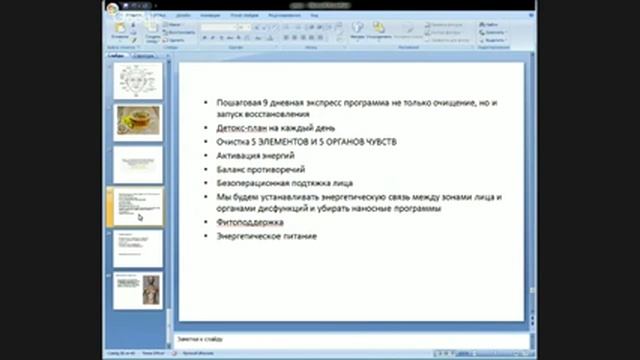Click the Grow Font icon
This screenshot has width=640, height=360.
pyautogui.click(x=257, y=27)
